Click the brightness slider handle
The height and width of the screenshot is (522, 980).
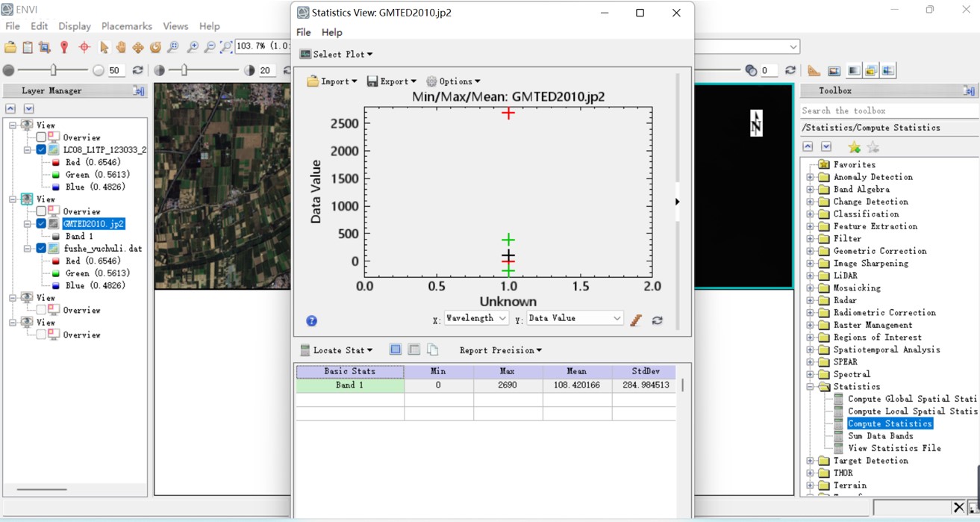[53, 70]
